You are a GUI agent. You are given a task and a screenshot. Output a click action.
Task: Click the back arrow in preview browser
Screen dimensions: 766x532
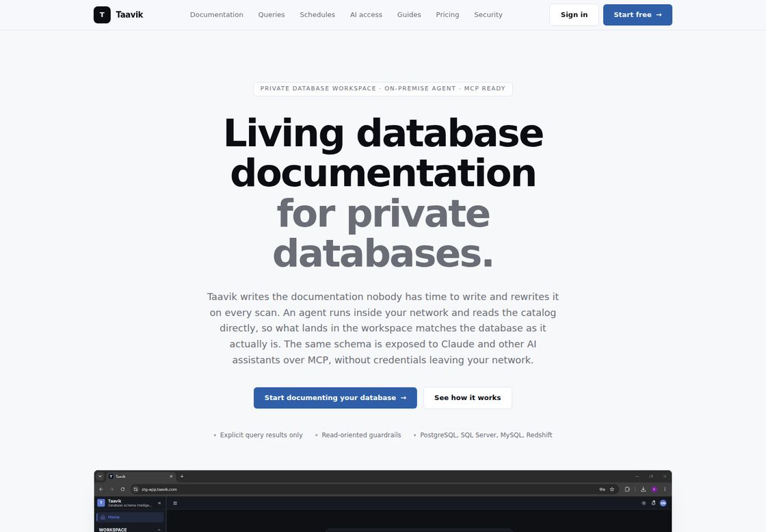[101, 489]
